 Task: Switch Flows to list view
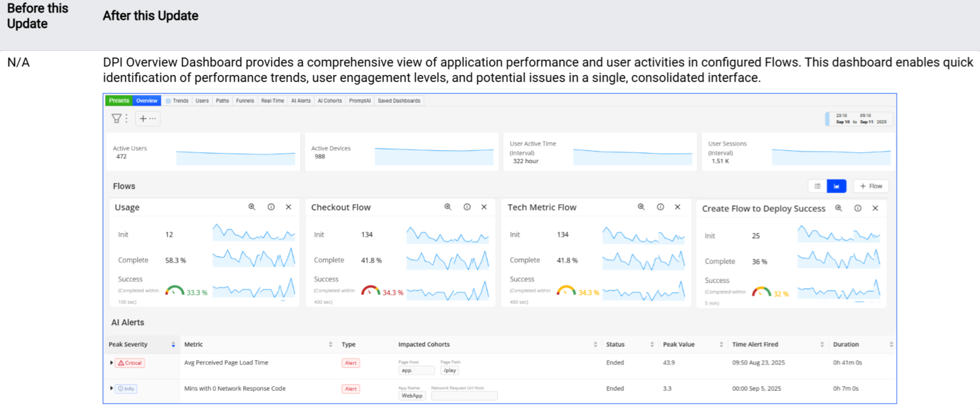817,186
